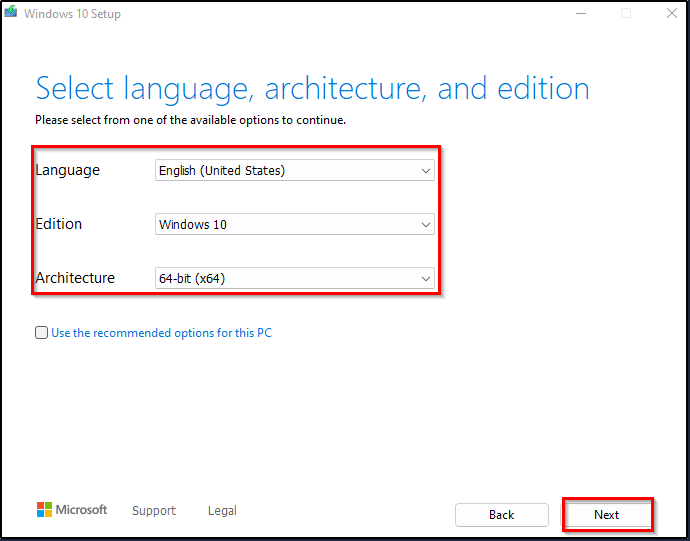Minimize the Windows 10 Setup window
The image size is (690, 541).
(x=580, y=14)
